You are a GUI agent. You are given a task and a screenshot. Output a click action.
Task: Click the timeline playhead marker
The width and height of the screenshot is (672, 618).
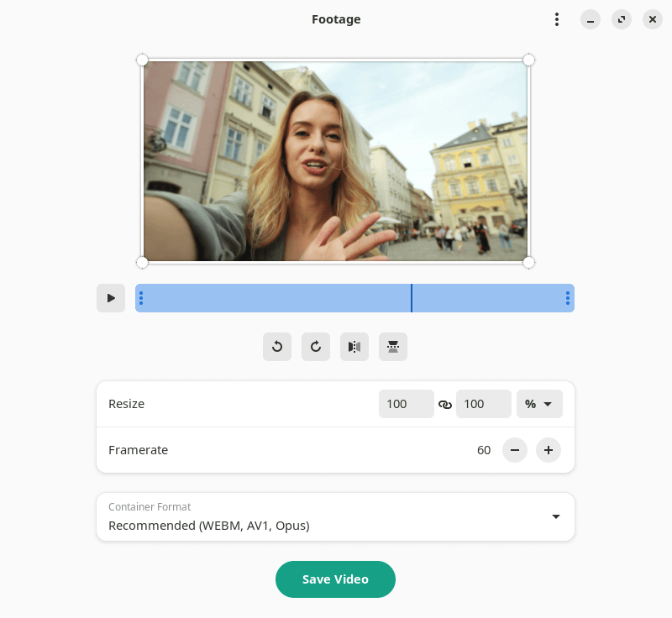(412, 298)
